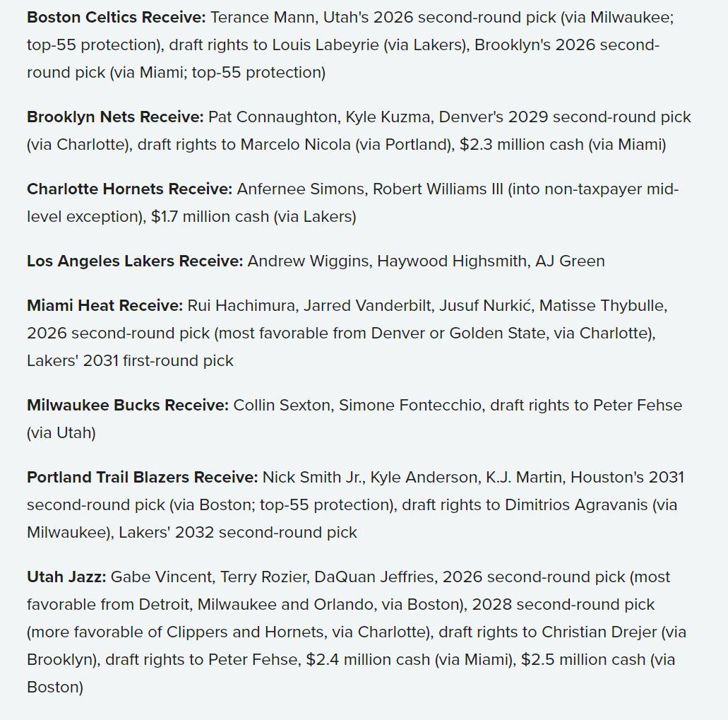Click the text "Lakers' 2031 first-round pick"
Viewport: 728px width, 720px height.
pos(130,361)
